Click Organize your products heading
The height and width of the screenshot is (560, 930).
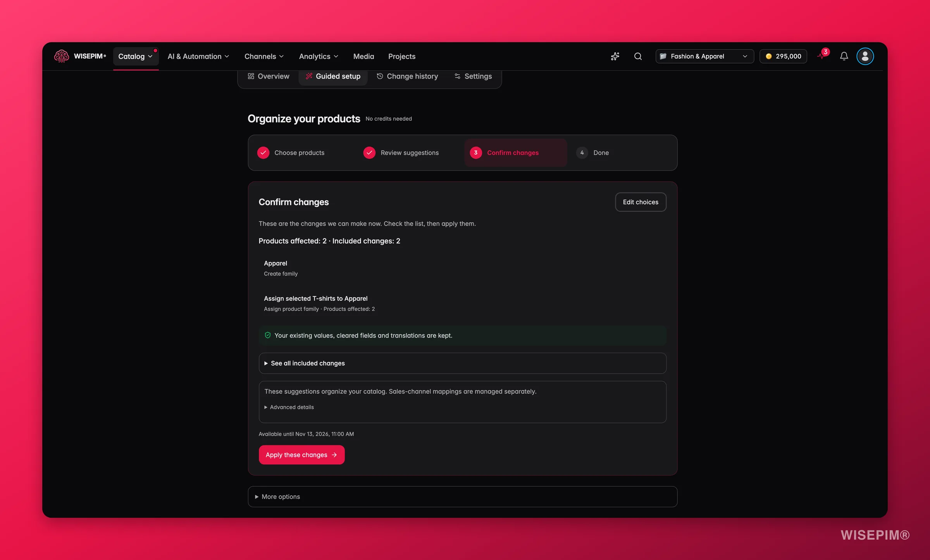(x=304, y=119)
